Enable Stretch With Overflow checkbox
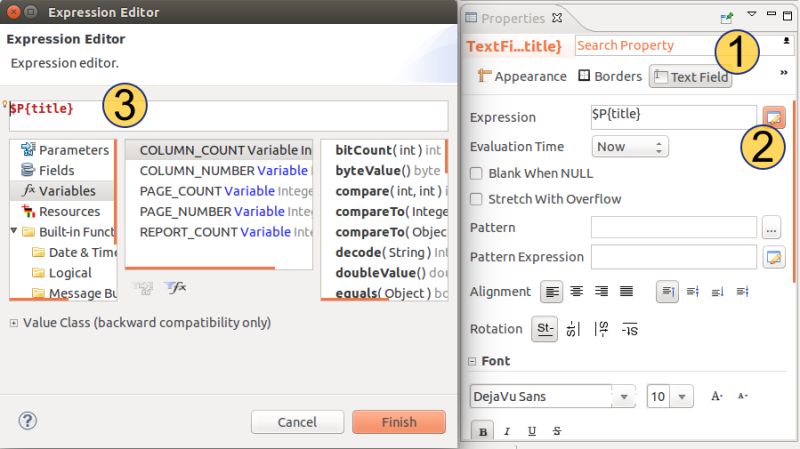The image size is (800, 449). click(x=476, y=199)
